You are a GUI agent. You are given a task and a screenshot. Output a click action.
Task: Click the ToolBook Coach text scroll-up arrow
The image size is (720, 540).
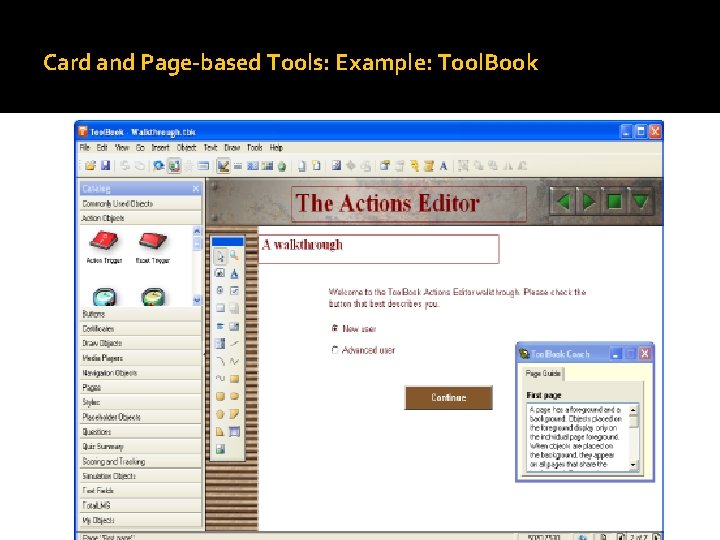coord(633,409)
